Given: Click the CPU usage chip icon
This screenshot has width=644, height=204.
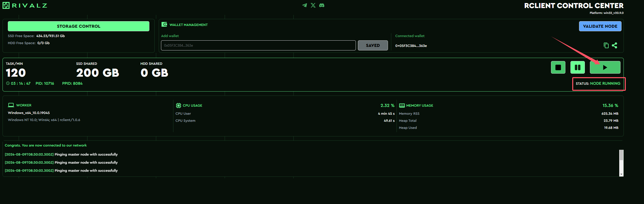Looking at the screenshot, I should [178, 105].
